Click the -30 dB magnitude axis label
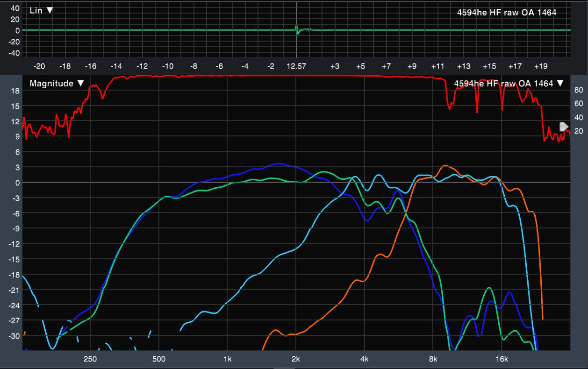Screen dimensions: 588x369 (x=13, y=336)
